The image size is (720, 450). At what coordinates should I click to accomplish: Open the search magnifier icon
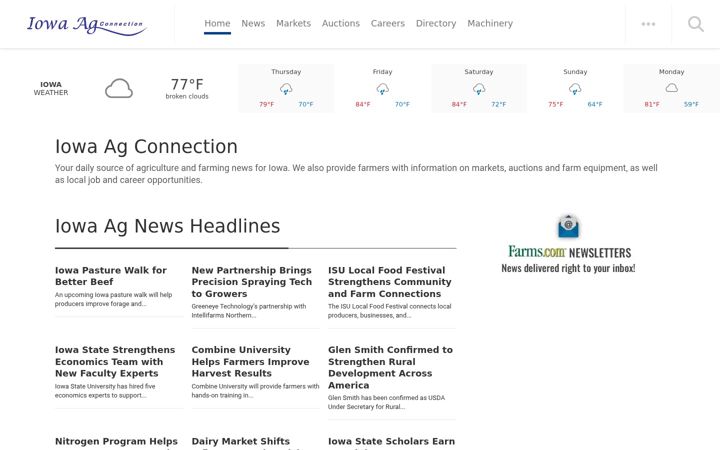tap(696, 24)
